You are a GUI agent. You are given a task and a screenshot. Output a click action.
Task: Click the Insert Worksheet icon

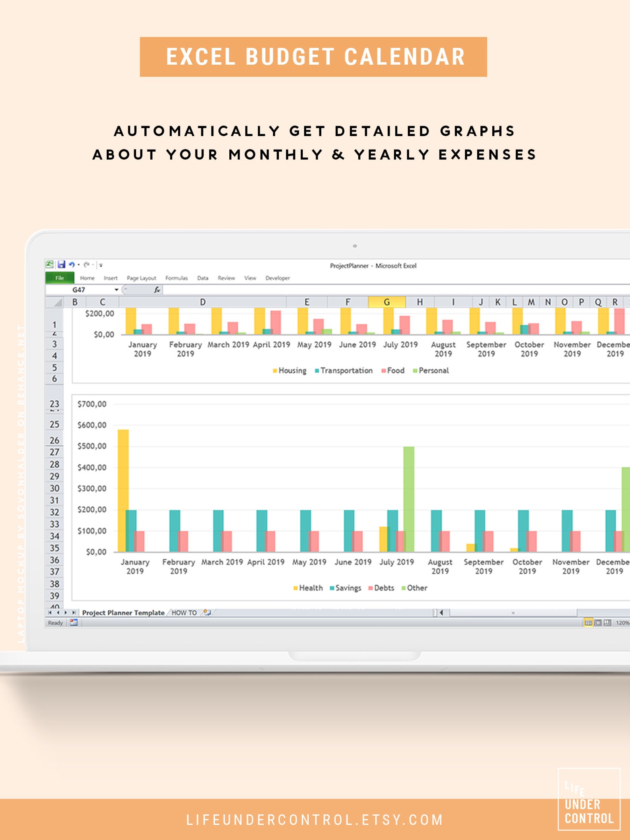coord(207,613)
